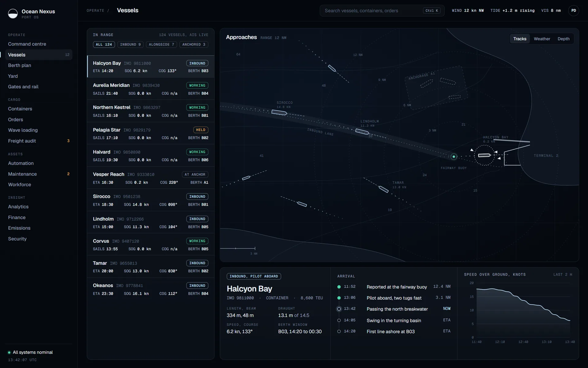Switch map to Depth view
This screenshot has height=368, width=588.
[x=563, y=39]
